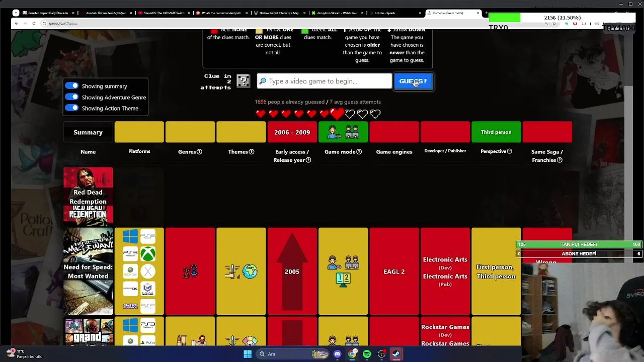Click the Themes help question-mark icon
Screen dimensions: 644x362
(252, 152)
